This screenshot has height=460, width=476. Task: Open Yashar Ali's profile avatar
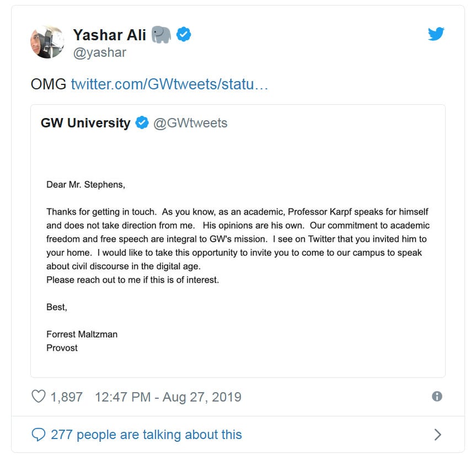point(47,42)
